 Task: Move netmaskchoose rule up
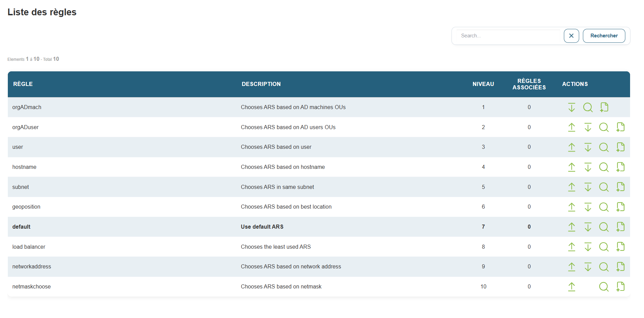571,287
